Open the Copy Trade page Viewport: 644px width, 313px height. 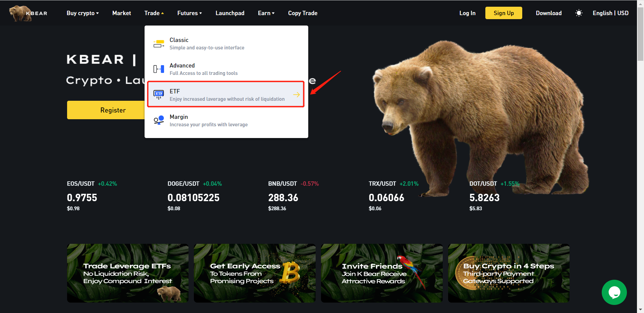tap(303, 13)
